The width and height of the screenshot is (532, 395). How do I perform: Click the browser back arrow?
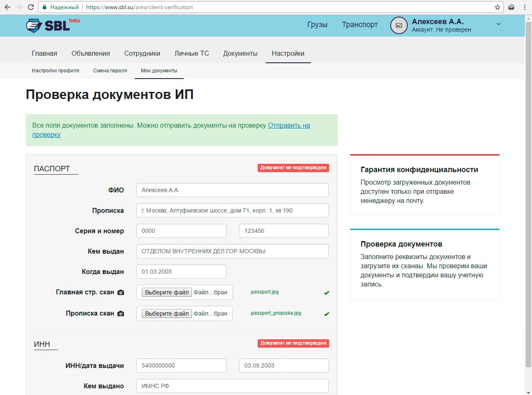tap(7, 7)
